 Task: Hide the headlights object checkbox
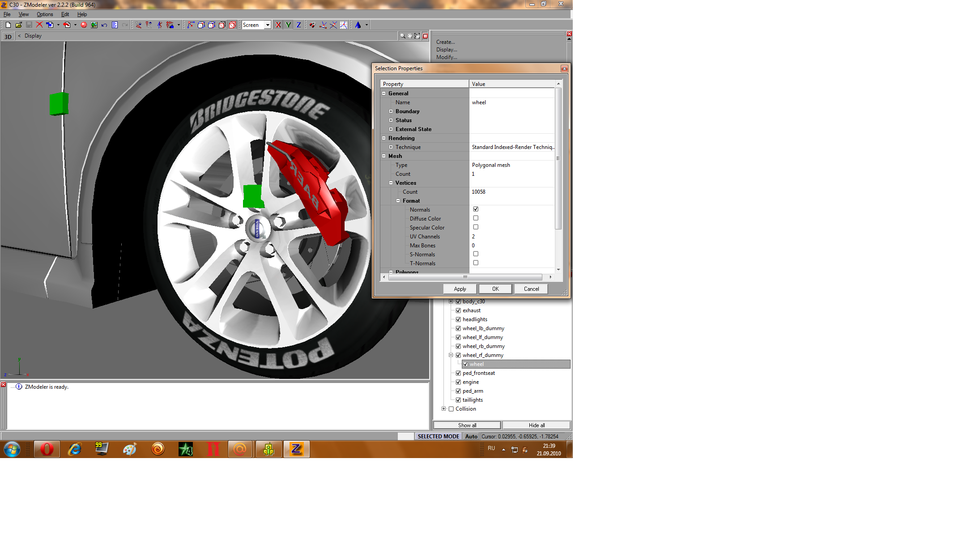(x=458, y=319)
